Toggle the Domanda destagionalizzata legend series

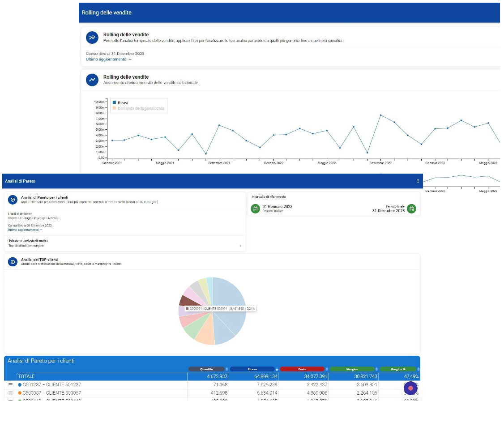(138, 109)
